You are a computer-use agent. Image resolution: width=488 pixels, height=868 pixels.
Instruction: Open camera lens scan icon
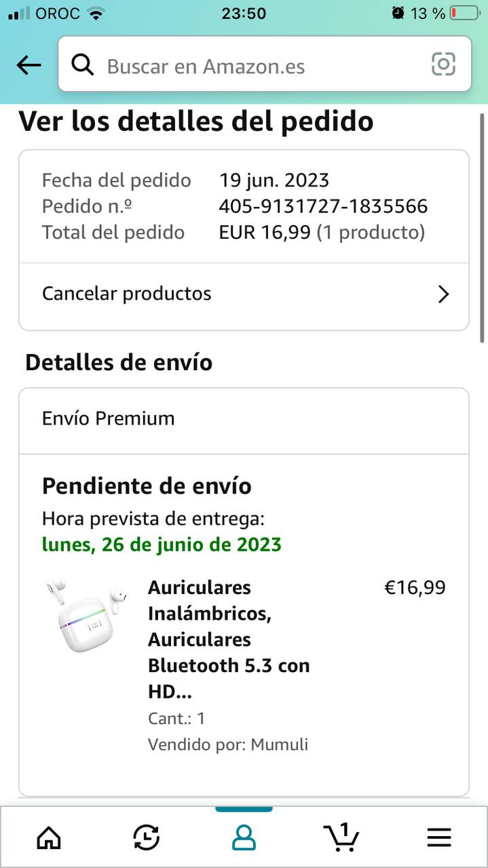tap(443, 64)
